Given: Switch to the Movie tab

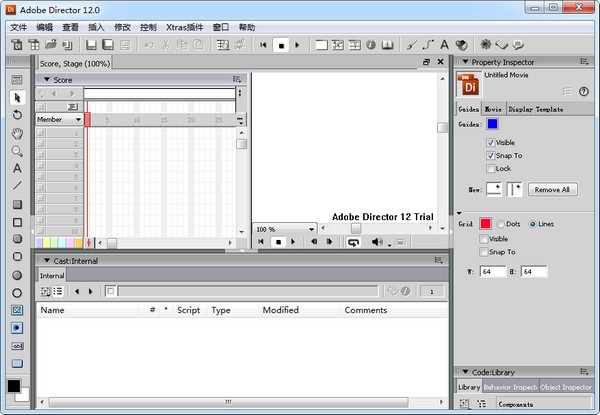Looking at the screenshot, I should pyautogui.click(x=493, y=109).
